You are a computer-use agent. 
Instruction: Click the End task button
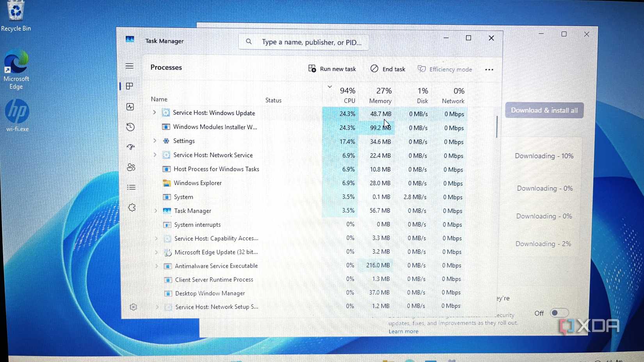388,69
